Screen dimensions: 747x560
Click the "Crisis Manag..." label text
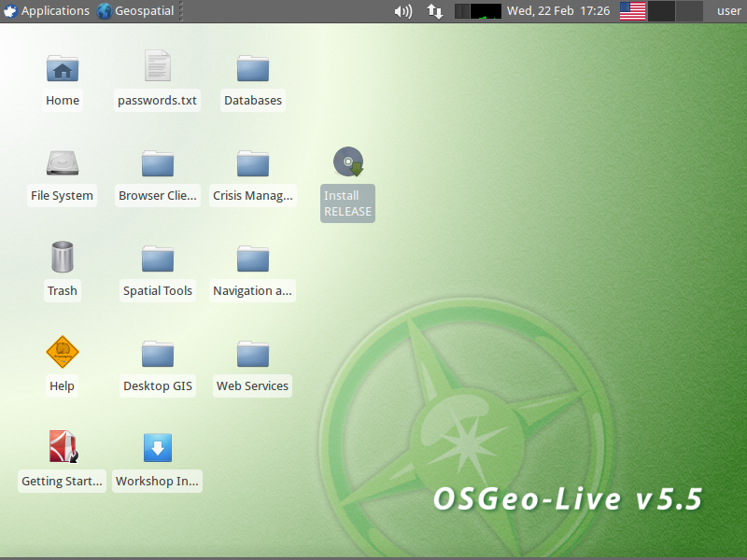[x=253, y=196]
